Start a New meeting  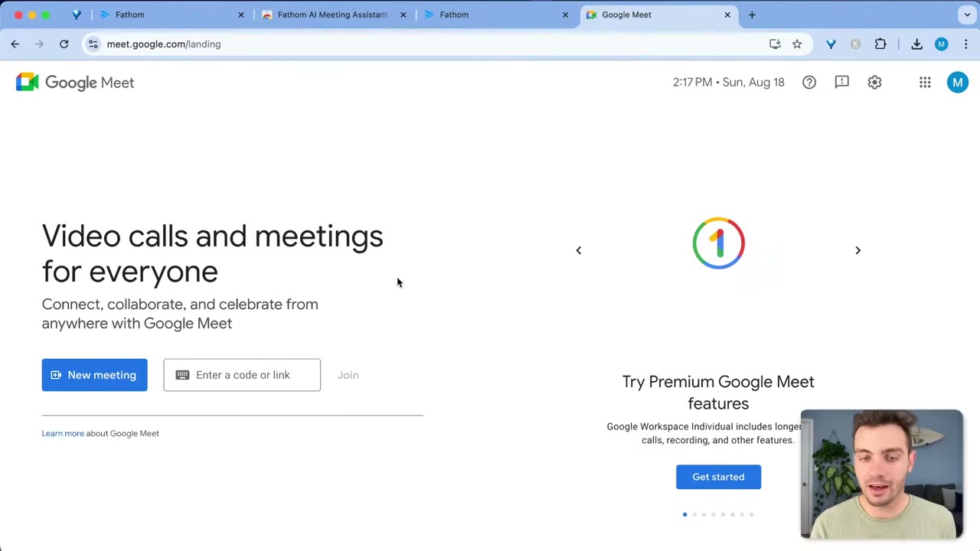click(94, 375)
